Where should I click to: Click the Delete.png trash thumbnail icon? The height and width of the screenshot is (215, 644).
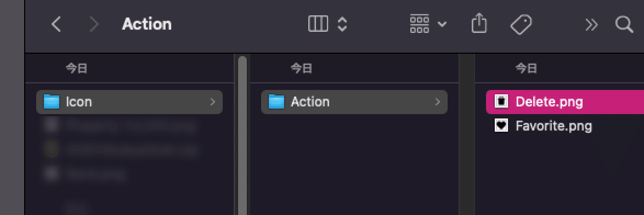[x=501, y=101]
